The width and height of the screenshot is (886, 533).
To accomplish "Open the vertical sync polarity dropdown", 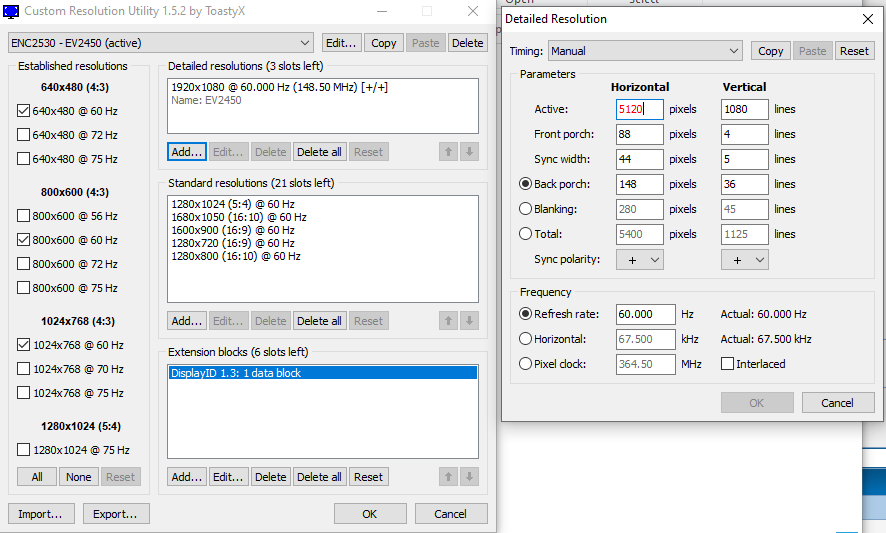I will (x=744, y=259).
